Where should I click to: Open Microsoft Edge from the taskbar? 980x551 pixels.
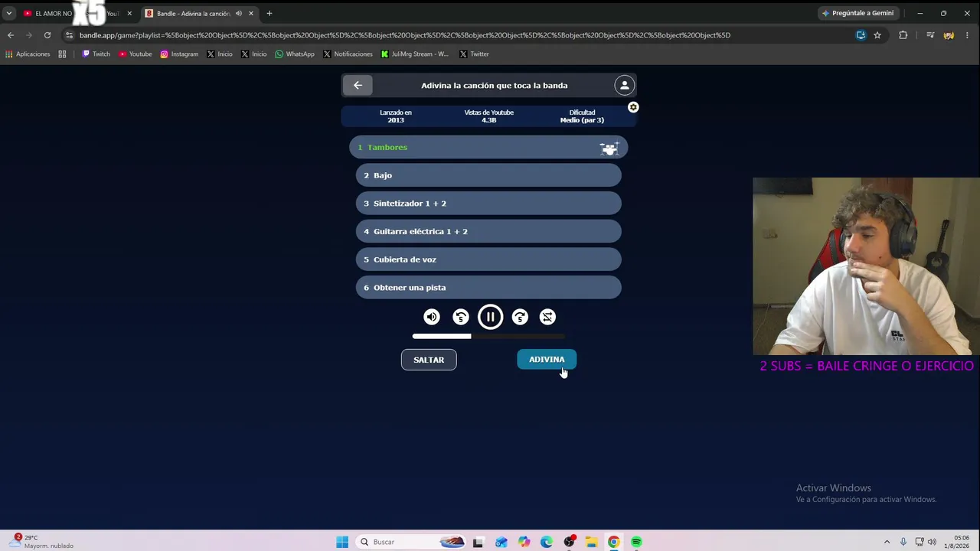click(x=547, y=542)
